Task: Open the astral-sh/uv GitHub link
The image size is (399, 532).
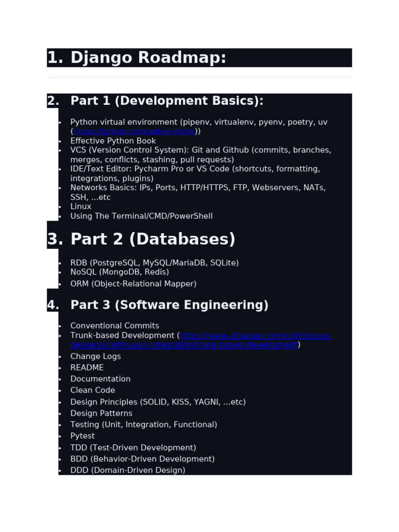Action: 134,131
